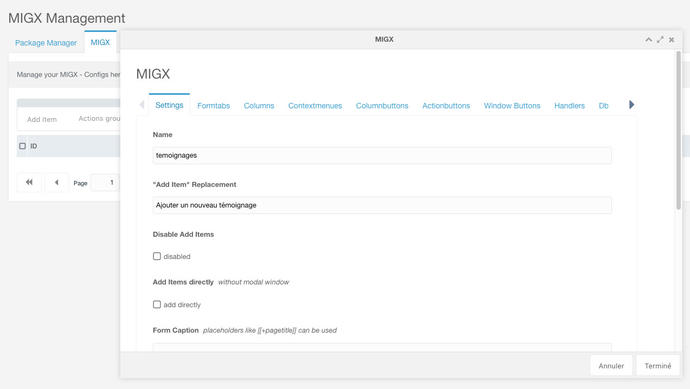The image size is (690, 389).
Task: Maximize the MIGX modal window
Action: (x=660, y=40)
